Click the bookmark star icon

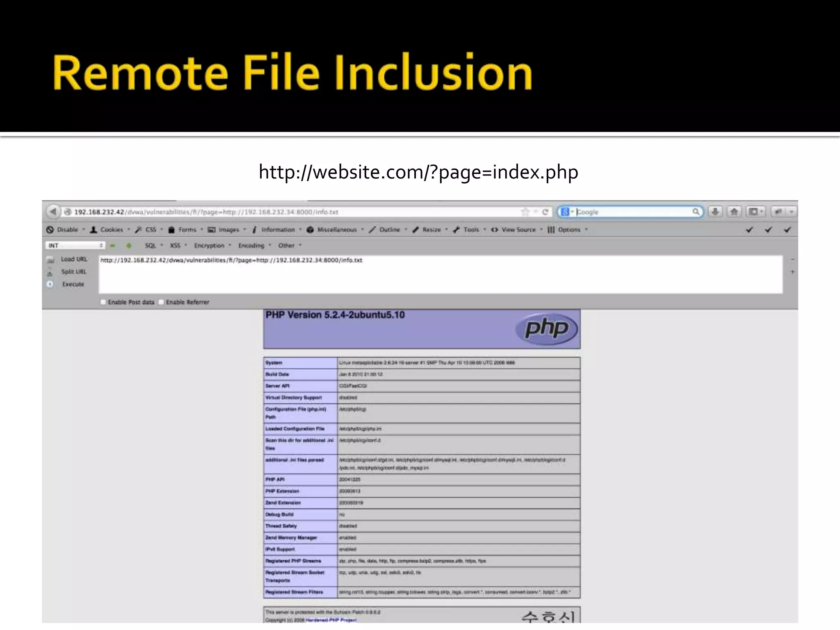[x=525, y=212]
